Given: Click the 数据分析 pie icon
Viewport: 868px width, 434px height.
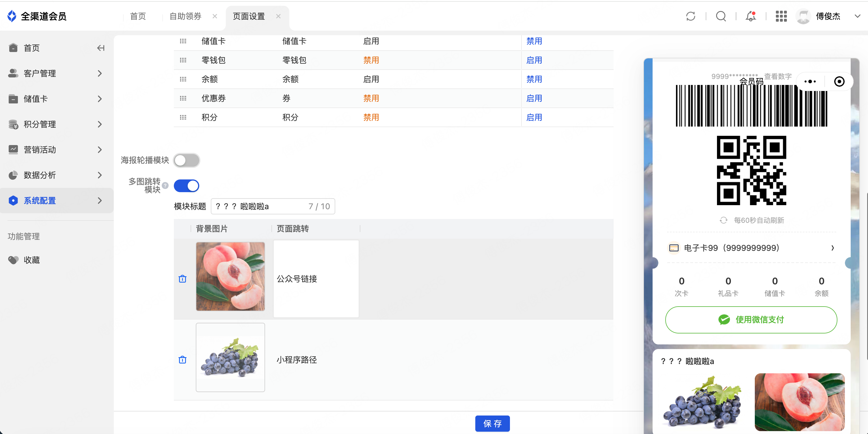Looking at the screenshot, I should pos(13,175).
